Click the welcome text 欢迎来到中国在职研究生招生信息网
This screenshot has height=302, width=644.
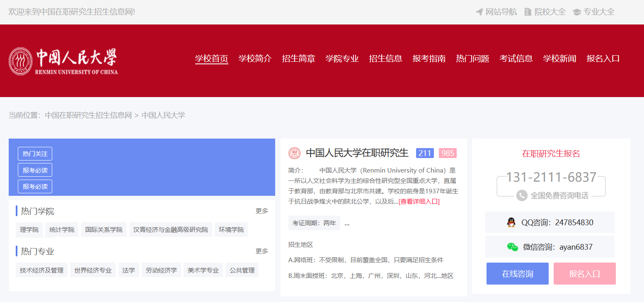72,12
